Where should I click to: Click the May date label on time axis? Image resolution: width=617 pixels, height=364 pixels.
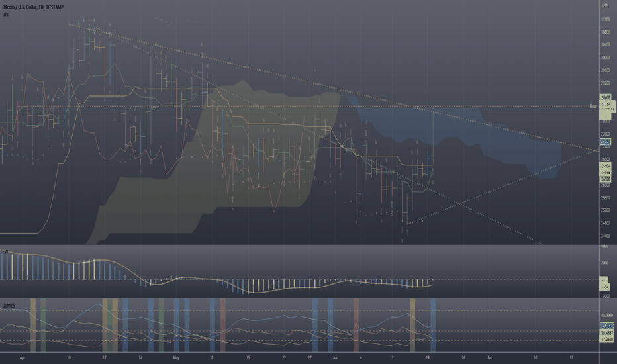[176, 357]
